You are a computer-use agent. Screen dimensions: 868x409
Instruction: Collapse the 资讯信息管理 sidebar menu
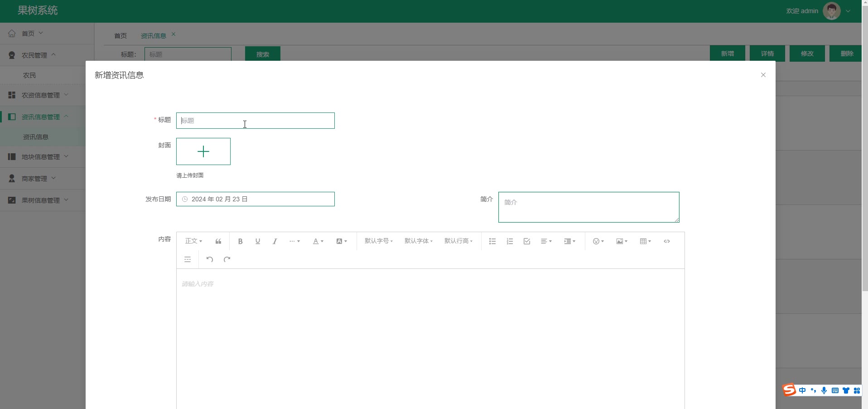(43, 117)
